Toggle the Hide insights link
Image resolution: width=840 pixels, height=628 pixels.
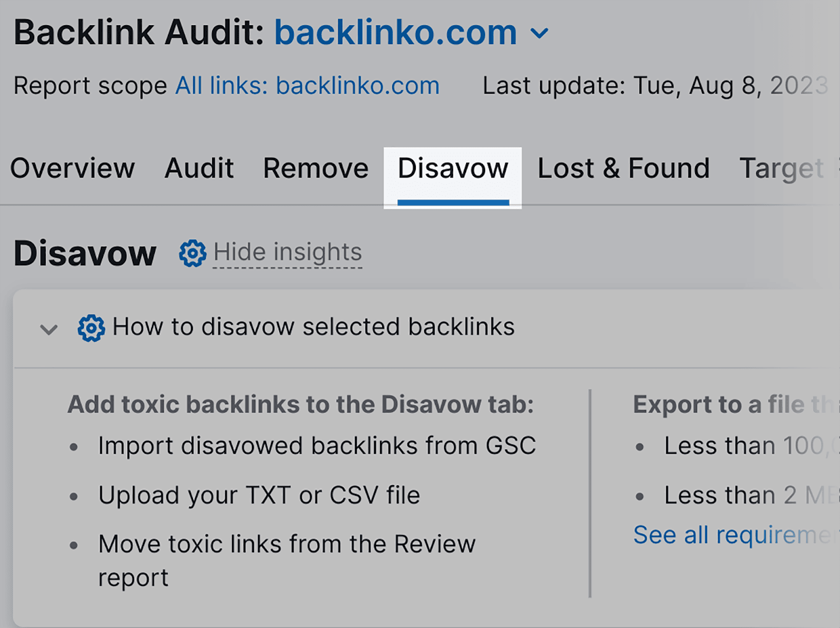coord(288,253)
